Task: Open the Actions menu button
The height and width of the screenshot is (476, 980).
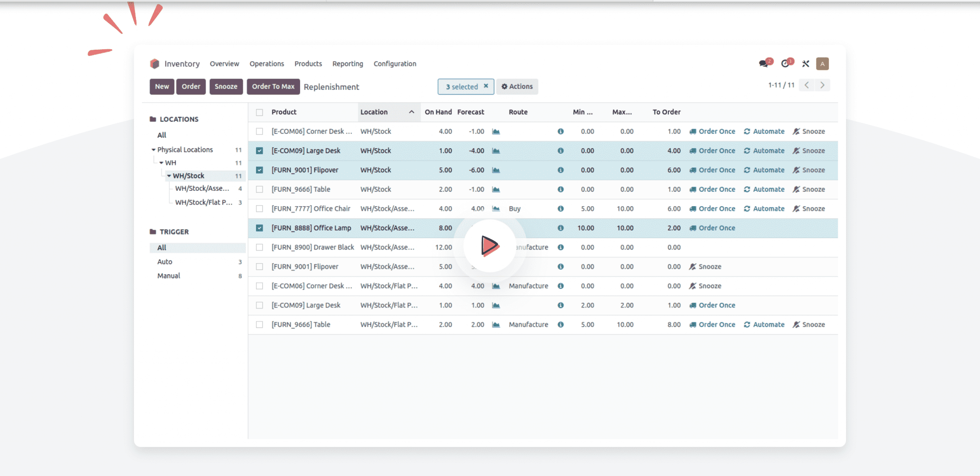Action: click(x=517, y=87)
